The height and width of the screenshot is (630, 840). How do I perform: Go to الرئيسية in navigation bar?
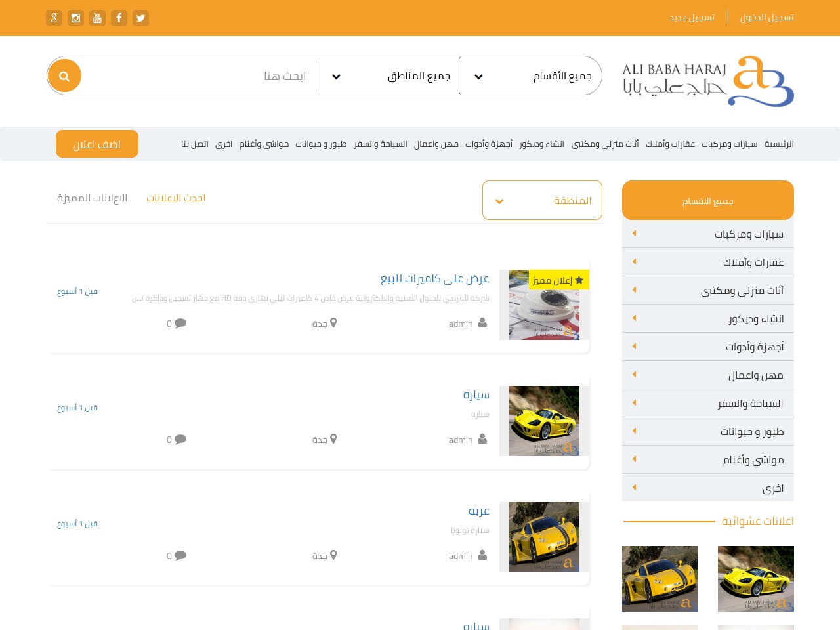point(779,144)
